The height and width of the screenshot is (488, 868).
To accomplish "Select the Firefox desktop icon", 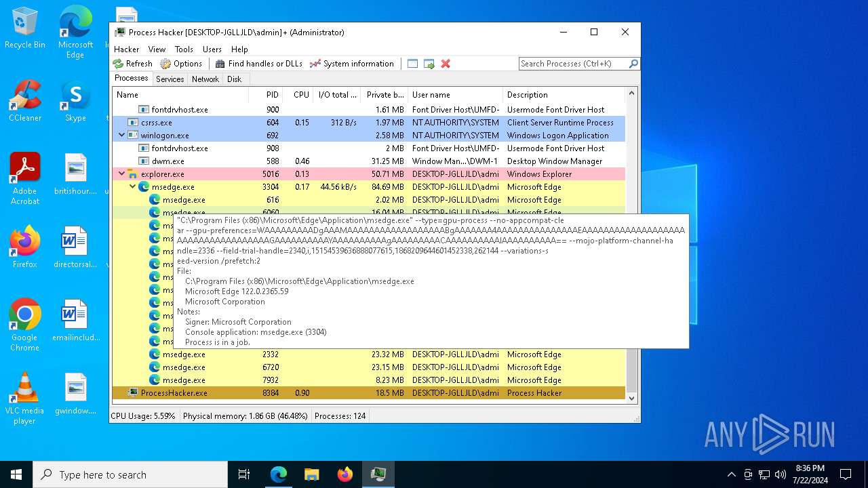I will 25,247.
